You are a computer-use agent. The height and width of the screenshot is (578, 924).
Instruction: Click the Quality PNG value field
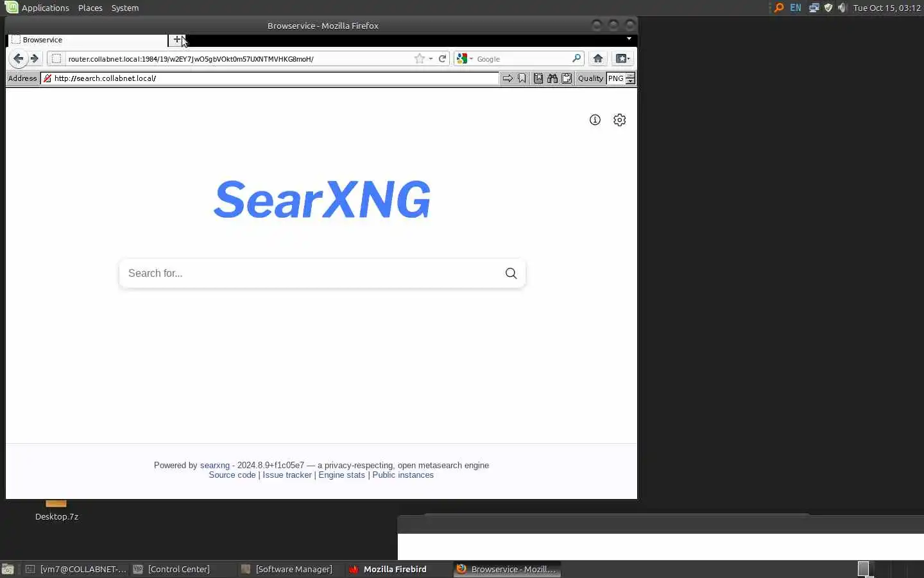pyautogui.click(x=615, y=78)
